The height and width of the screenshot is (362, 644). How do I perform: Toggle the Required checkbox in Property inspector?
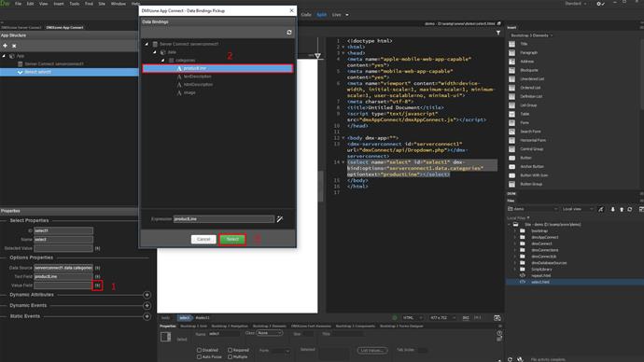(230, 350)
